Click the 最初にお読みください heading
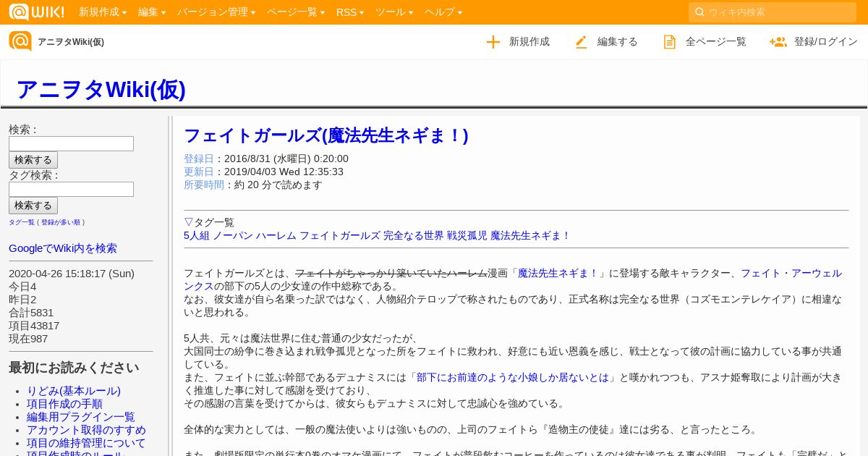Screen dimensions: 868x456 click(74, 368)
